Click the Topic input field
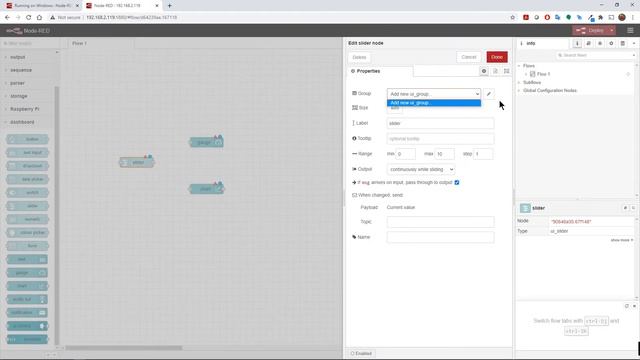 pos(440,222)
